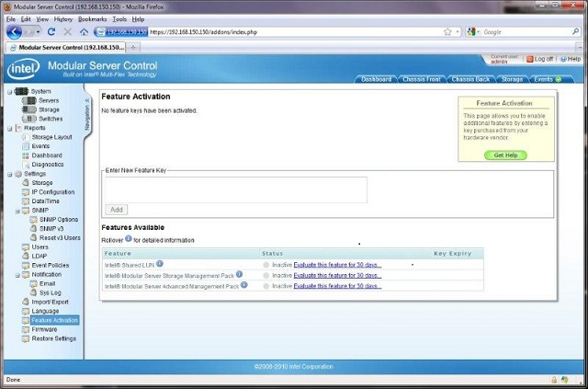Screen dimensions: 588x389
Task: Switch to the Storage top tab
Action: pos(512,79)
